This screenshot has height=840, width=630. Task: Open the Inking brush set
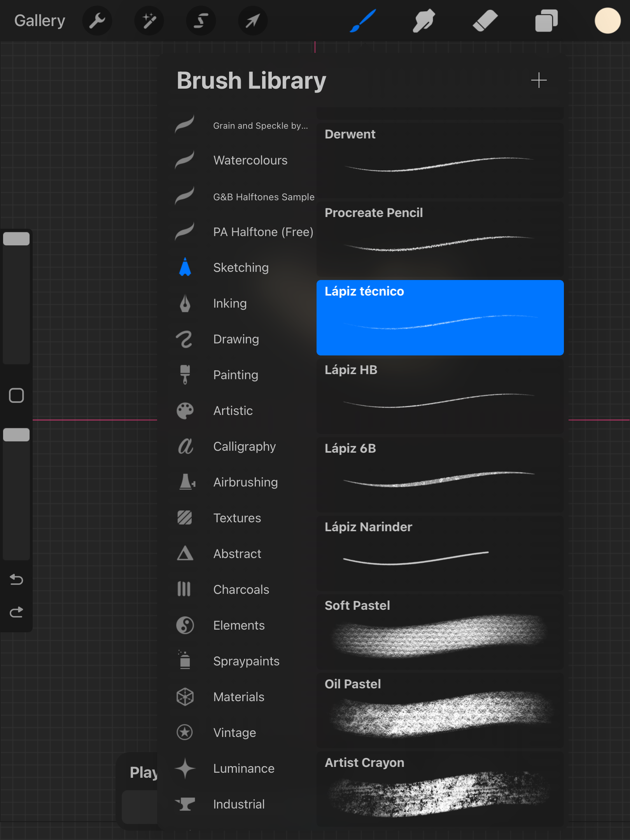[x=229, y=303]
